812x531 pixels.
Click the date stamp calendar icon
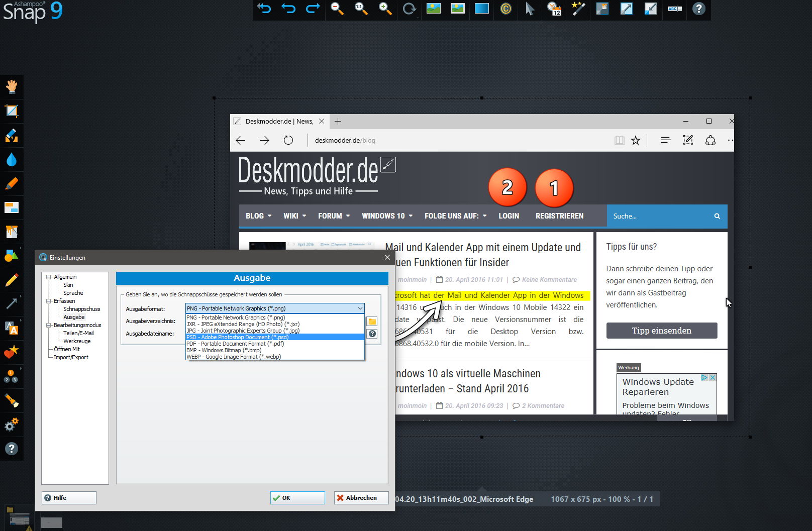(x=554, y=9)
